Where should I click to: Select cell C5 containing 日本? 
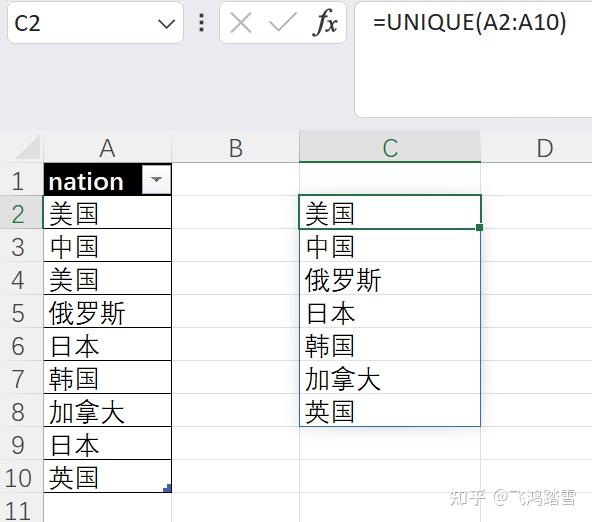pos(390,312)
